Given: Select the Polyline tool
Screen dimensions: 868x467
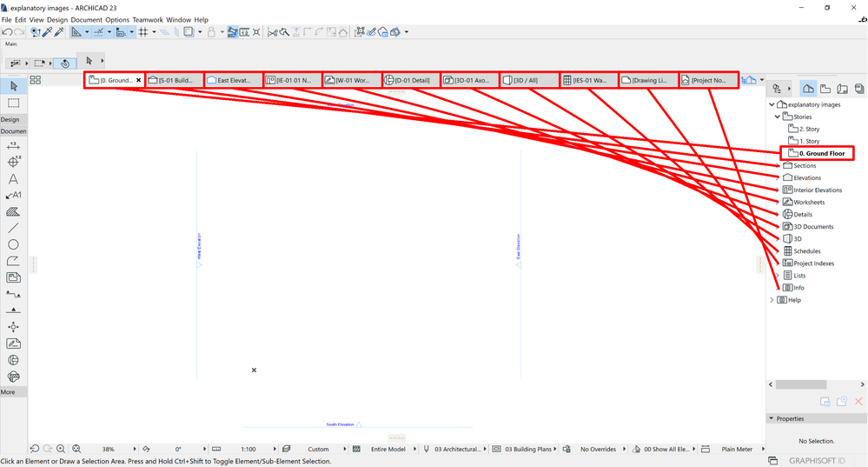Looking at the screenshot, I should pos(13,261).
